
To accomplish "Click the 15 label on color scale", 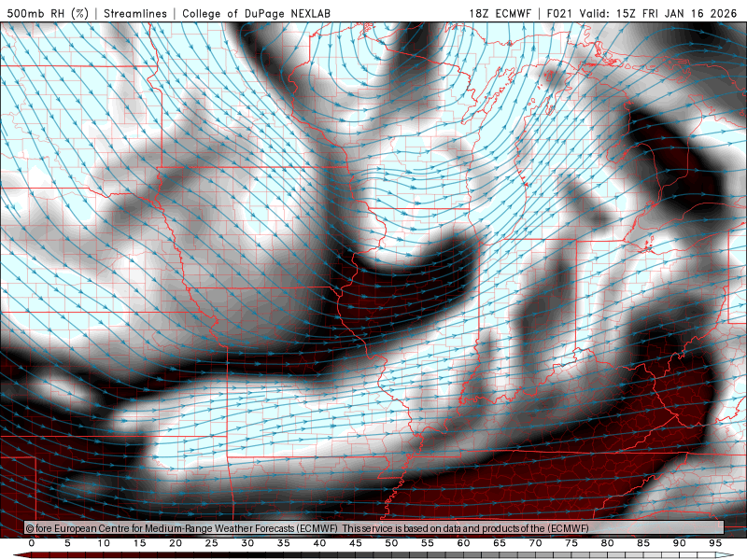I will pyautogui.click(x=139, y=543).
